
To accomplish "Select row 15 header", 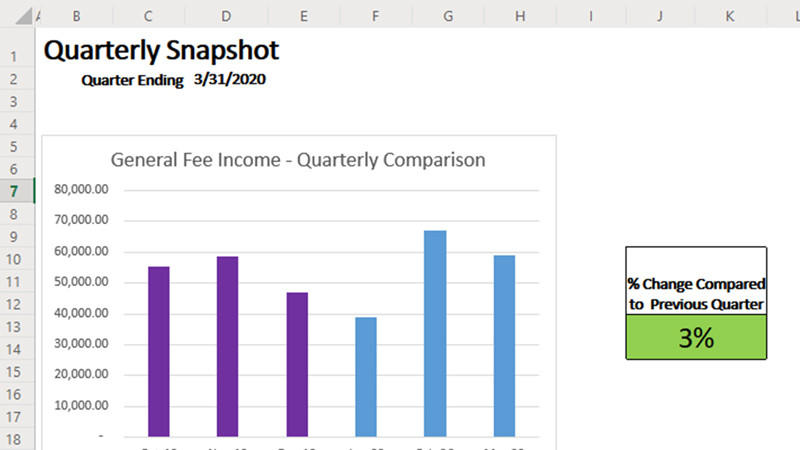I will (14, 371).
